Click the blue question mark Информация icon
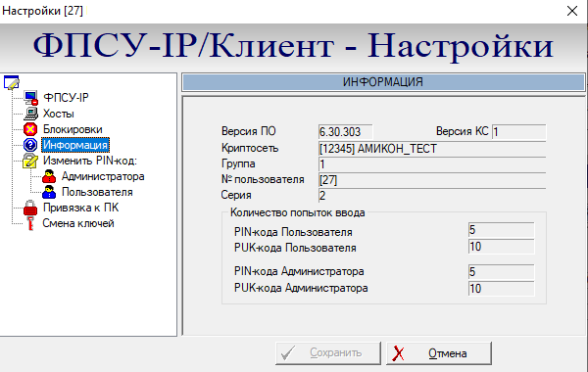This screenshot has height=372, width=588. pos(30,145)
